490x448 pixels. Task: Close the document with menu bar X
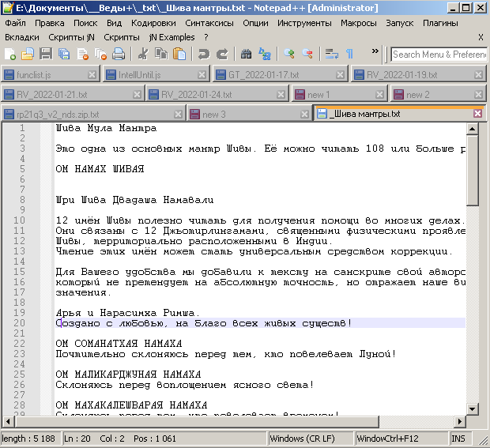pos(481,37)
